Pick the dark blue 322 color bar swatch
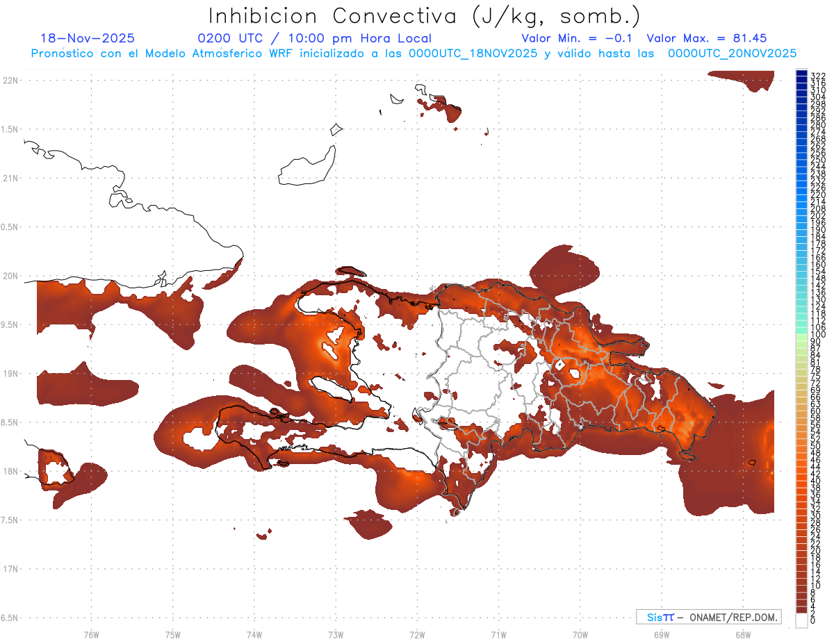 click(x=801, y=74)
